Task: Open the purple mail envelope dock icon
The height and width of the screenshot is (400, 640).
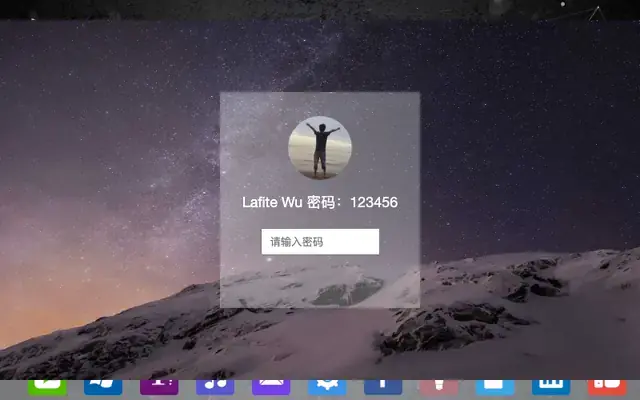Action: 271,387
